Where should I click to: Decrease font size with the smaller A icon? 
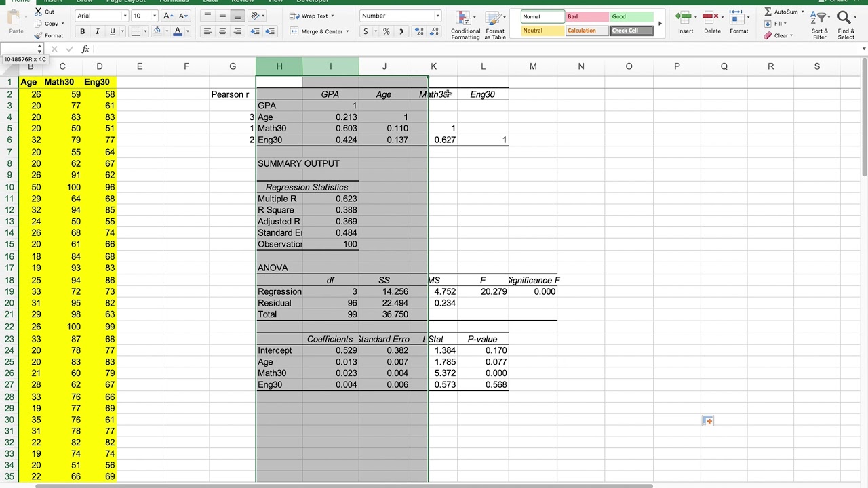183,16
